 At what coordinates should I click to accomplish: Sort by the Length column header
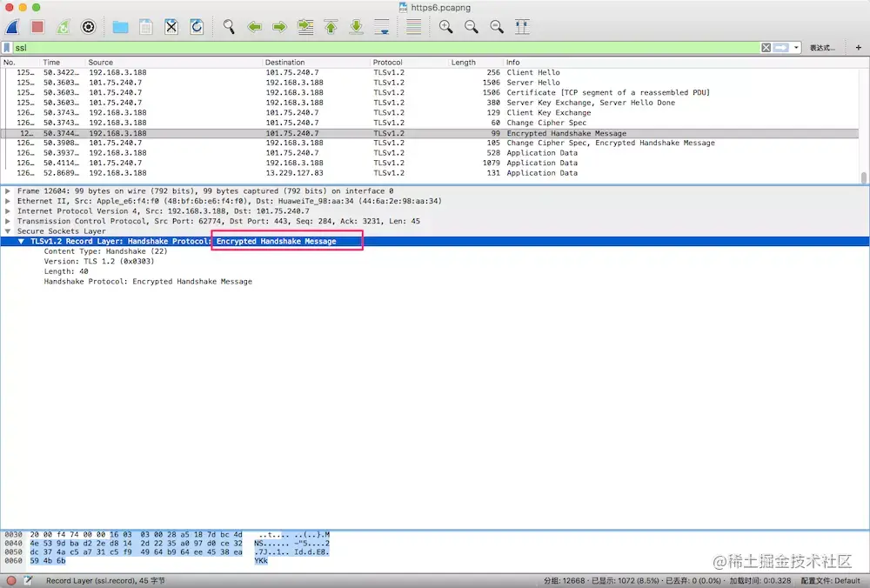[x=475, y=62]
